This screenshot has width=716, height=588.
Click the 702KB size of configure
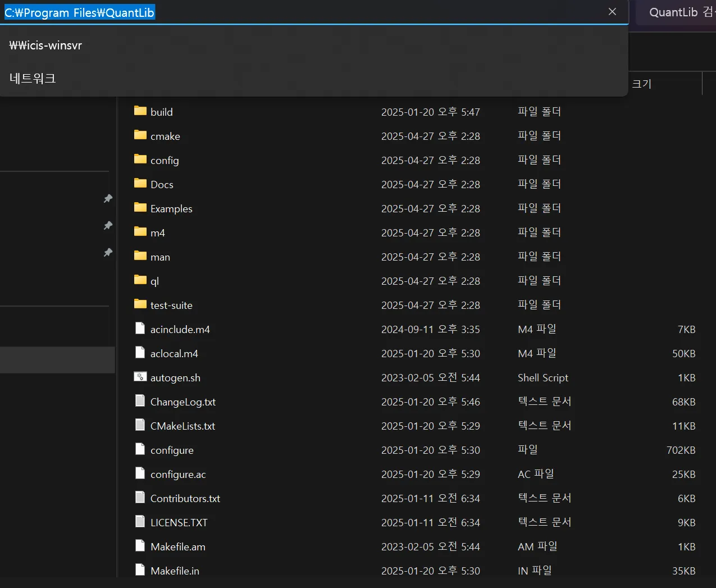tap(681, 450)
